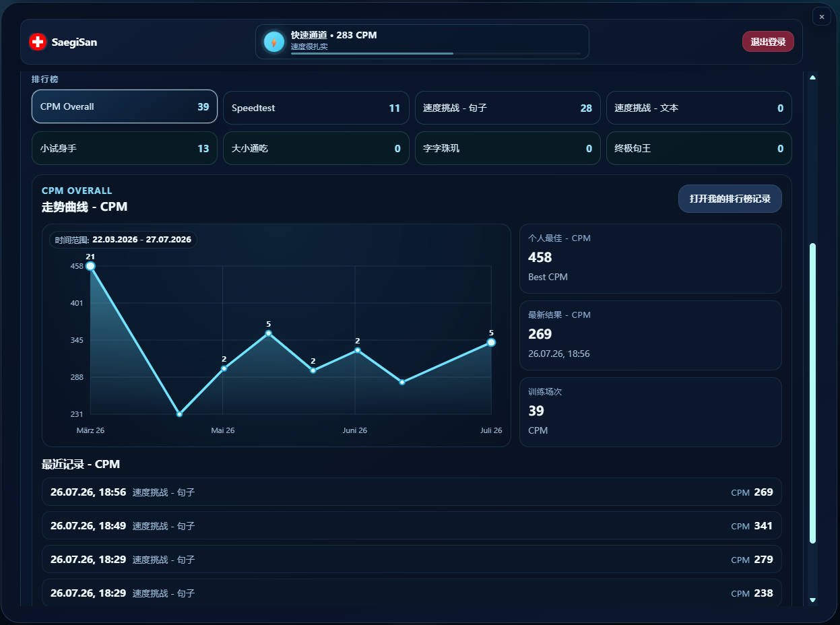Click the Juni 26 axis label

(355, 430)
